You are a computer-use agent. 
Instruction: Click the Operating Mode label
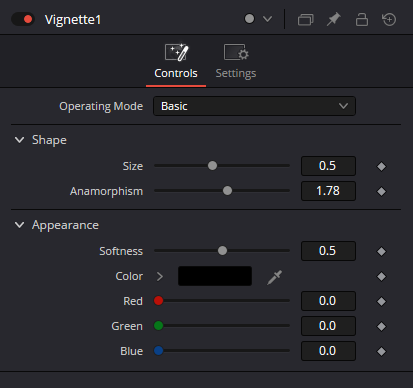point(101,106)
